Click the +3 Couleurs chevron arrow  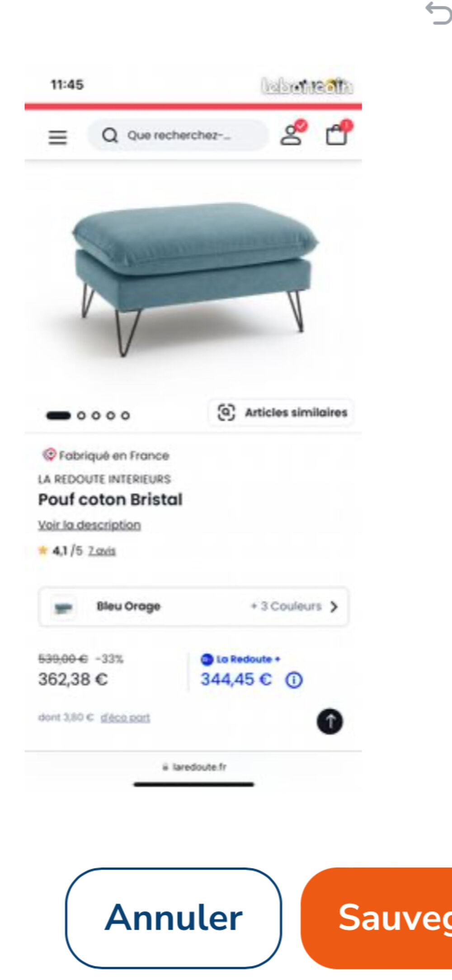pos(334,606)
